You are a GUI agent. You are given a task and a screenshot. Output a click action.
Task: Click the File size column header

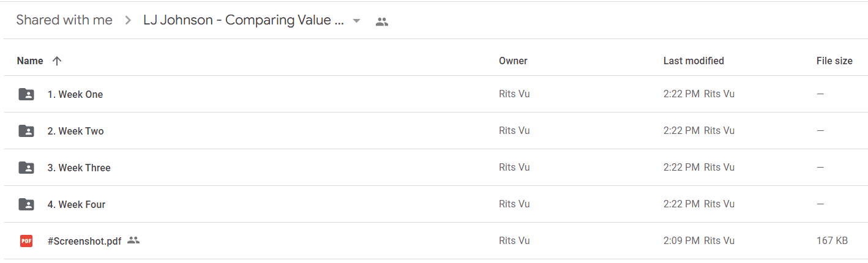coord(834,61)
